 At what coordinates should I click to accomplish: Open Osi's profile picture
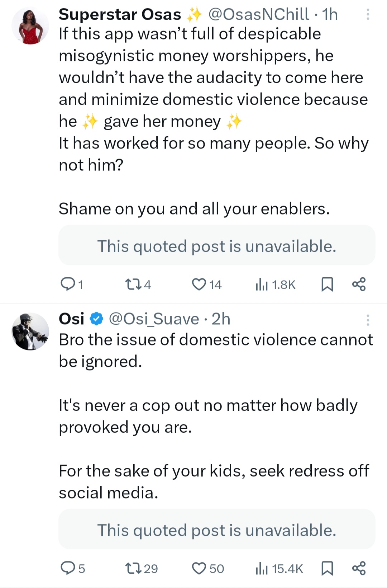(x=30, y=331)
